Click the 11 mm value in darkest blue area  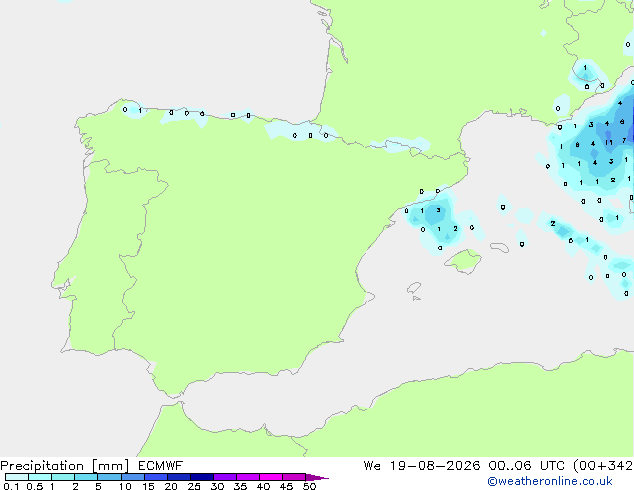tap(609, 143)
